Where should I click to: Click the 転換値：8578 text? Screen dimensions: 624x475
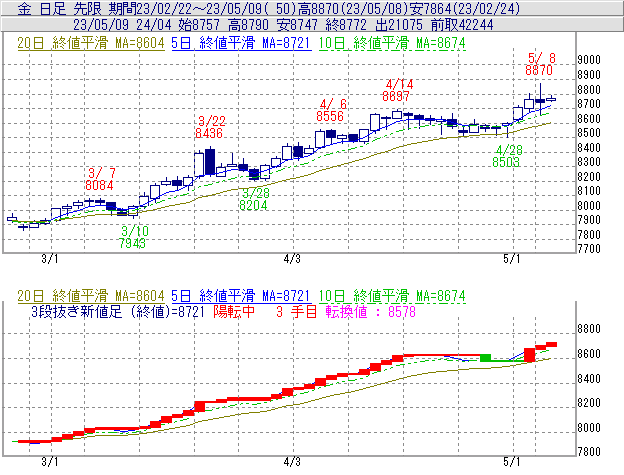pos(370,311)
